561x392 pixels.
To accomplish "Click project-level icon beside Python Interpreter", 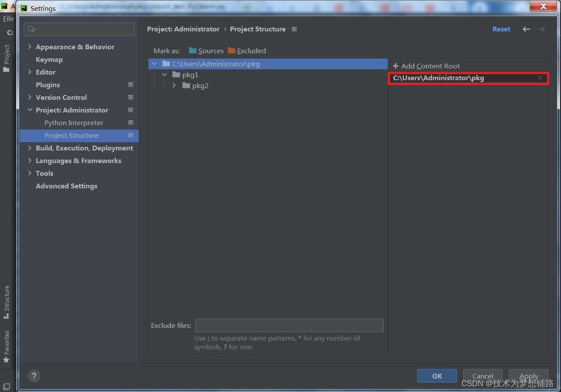I will click(130, 123).
